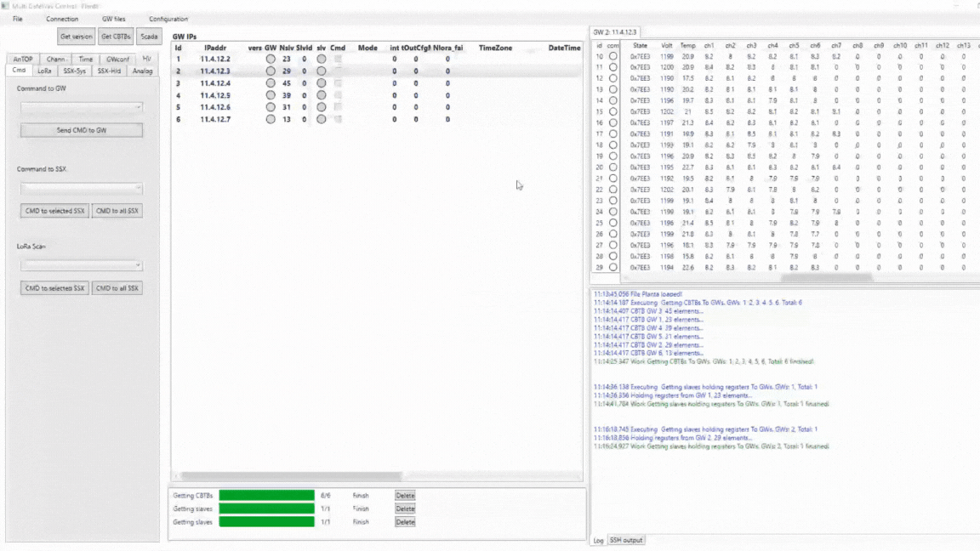Viewport: 980px width, 551px height.
Task: Click the Getting CBTBs progress bar
Action: point(267,496)
